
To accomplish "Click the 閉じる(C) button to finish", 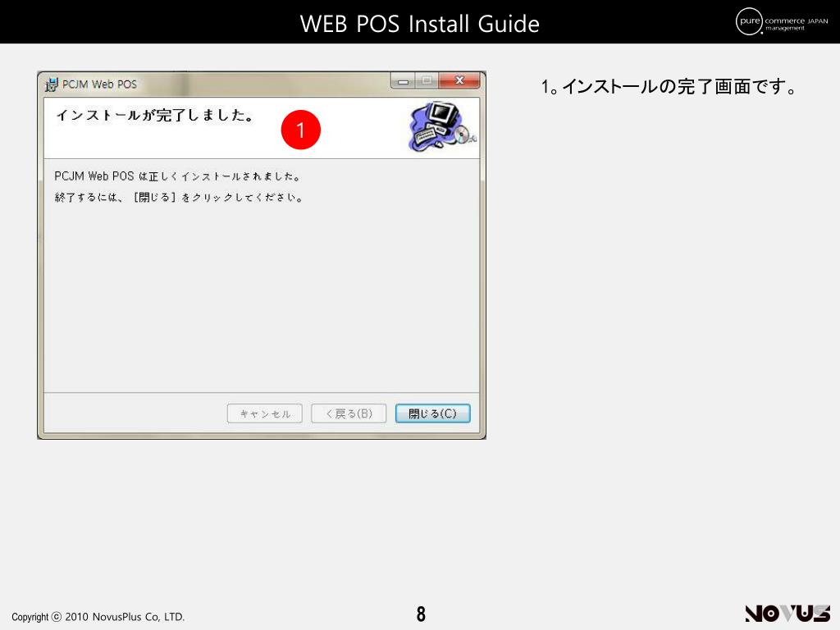I will pyautogui.click(x=433, y=413).
